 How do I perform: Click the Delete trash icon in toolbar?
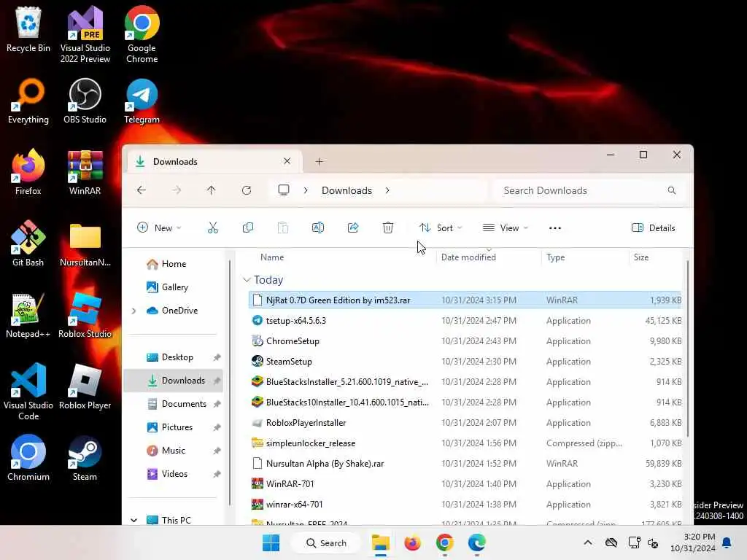388,227
